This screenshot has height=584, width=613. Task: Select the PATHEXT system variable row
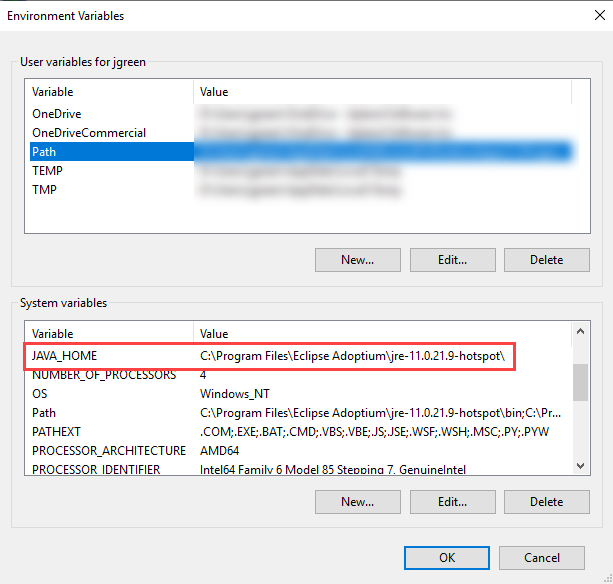pyautogui.click(x=56, y=431)
